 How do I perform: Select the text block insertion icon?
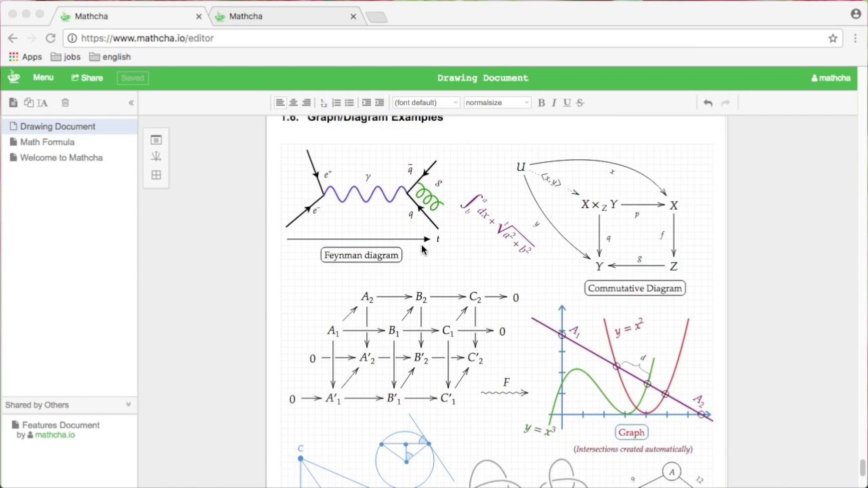(156, 139)
